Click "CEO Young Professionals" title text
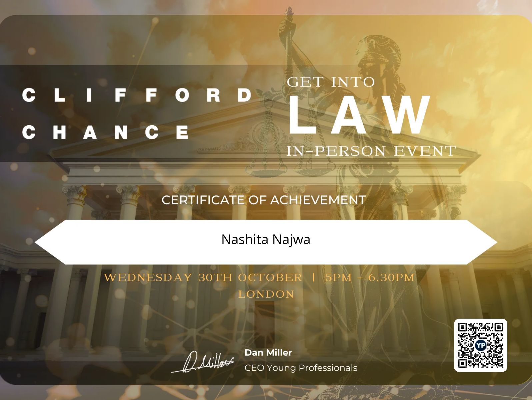This screenshot has height=400, width=532. coord(301,368)
